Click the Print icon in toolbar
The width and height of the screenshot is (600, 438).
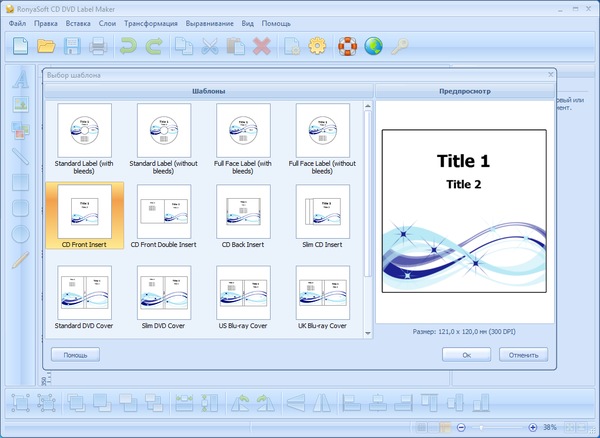click(x=98, y=45)
